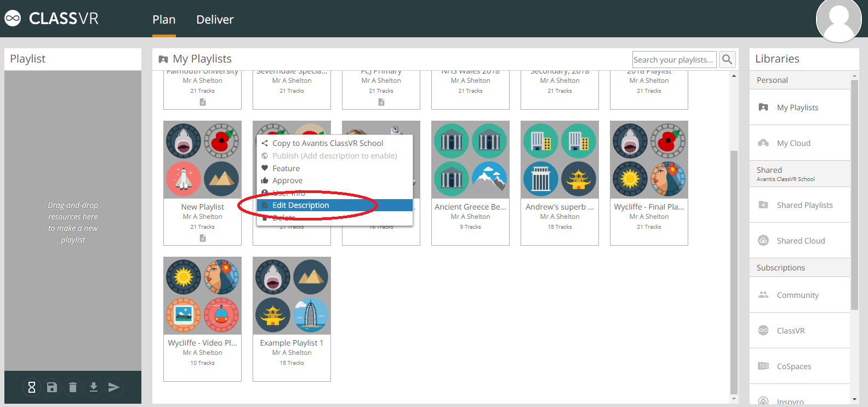Open the New Playlist thumbnail
868x407 pixels.
[203, 160]
